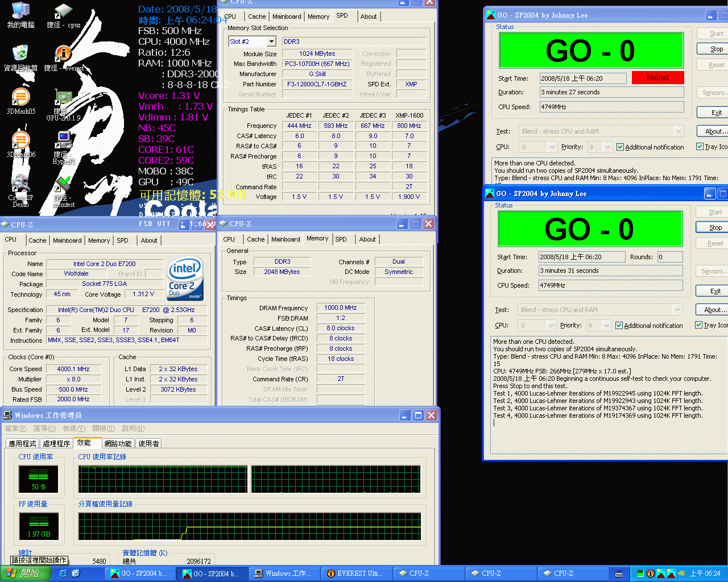Open the 選項 menu in Task Manager

[44, 429]
